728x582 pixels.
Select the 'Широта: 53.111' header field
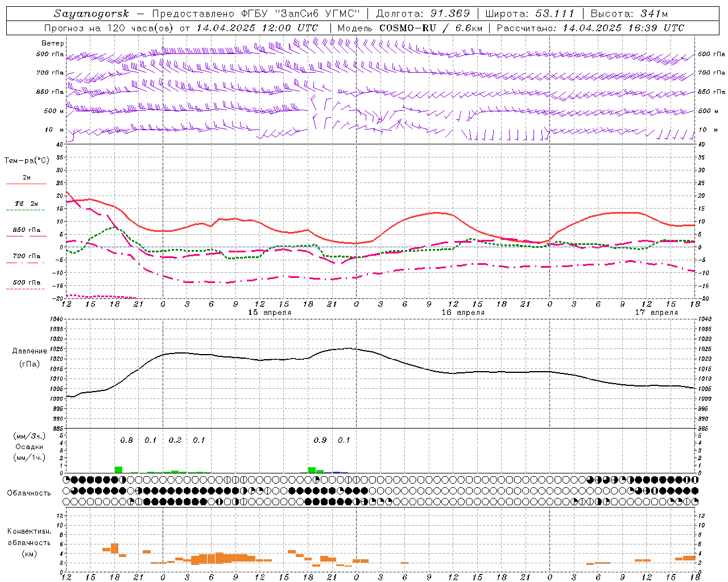530,14
